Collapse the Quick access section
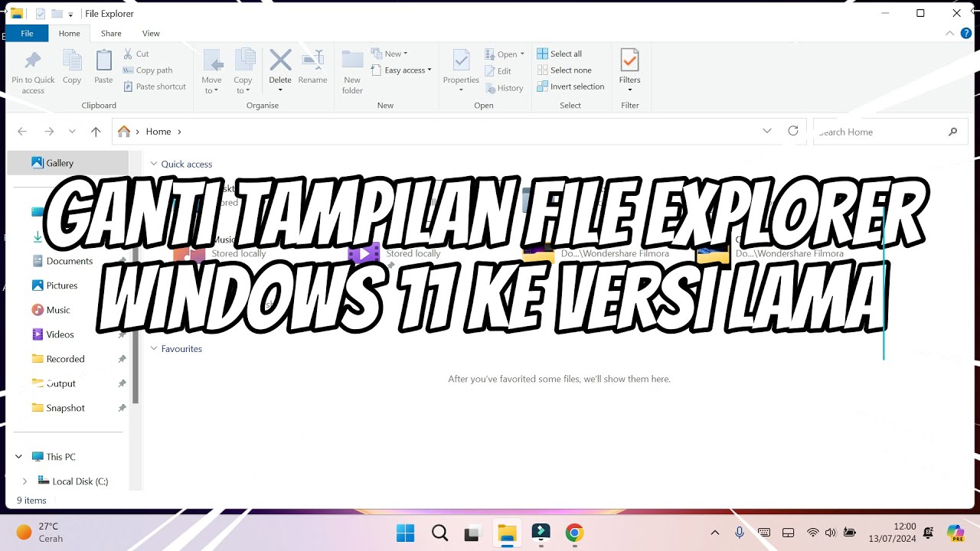This screenshot has width=980, height=551. click(154, 164)
